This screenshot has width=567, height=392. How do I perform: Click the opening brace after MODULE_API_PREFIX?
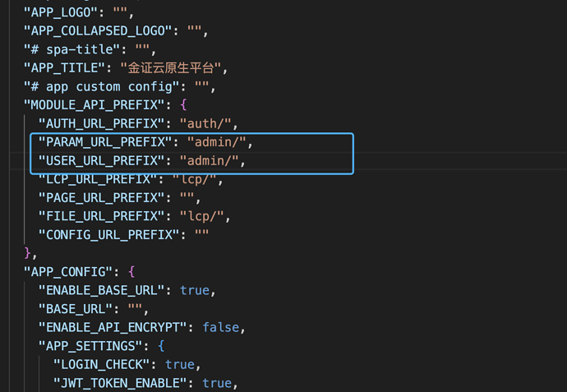pos(182,105)
